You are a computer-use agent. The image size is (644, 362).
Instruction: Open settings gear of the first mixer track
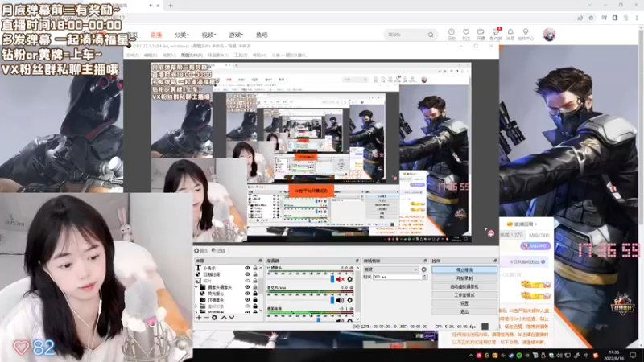[x=349, y=279]
